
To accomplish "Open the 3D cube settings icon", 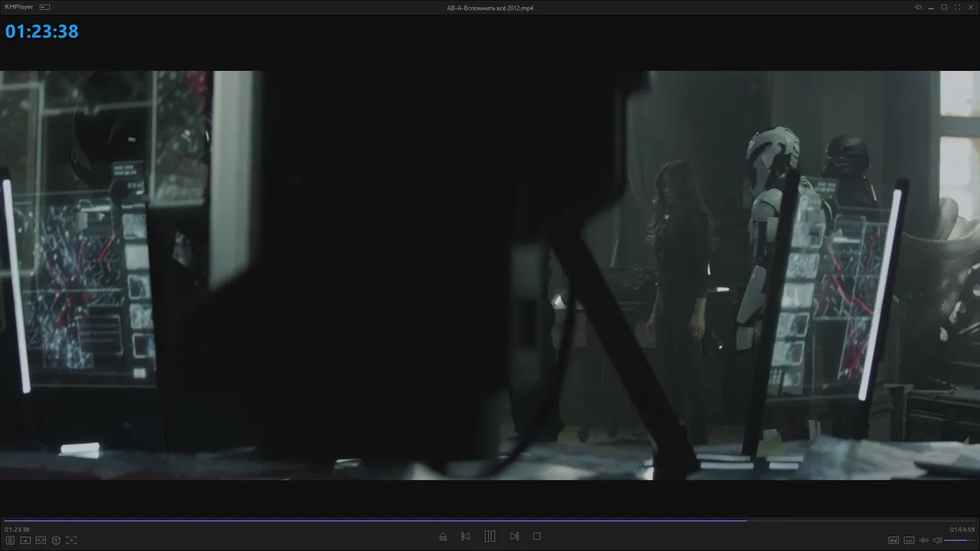I will pos(56,540).
